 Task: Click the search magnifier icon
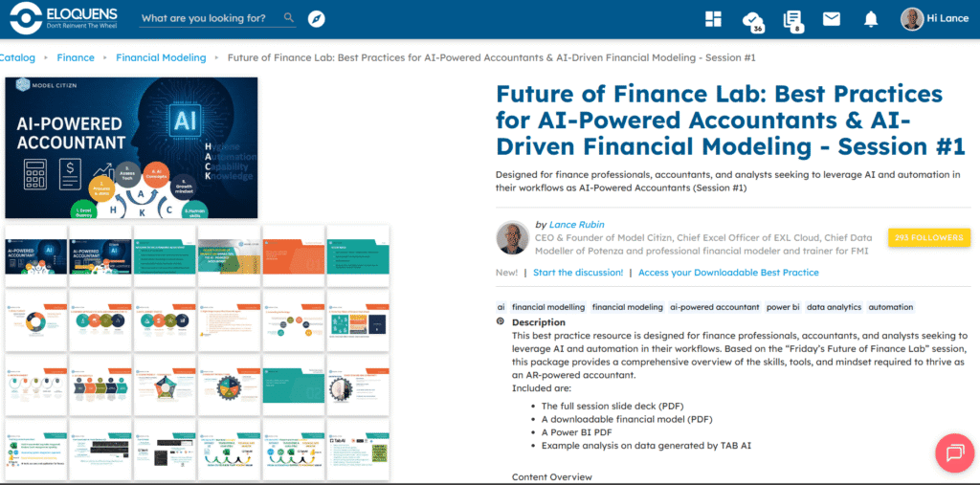(289, 18)
